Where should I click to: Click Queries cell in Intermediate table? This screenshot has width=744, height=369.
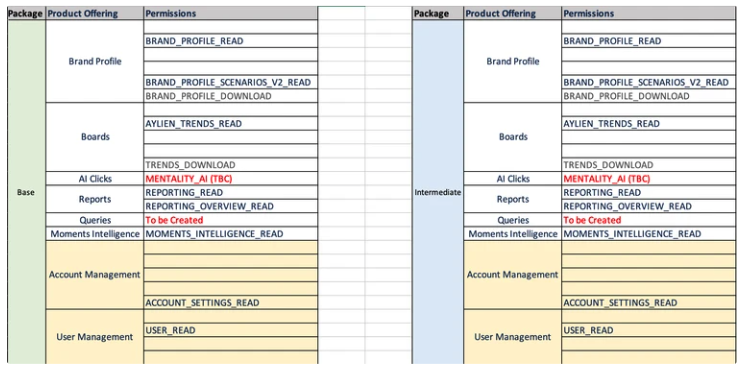513,220
